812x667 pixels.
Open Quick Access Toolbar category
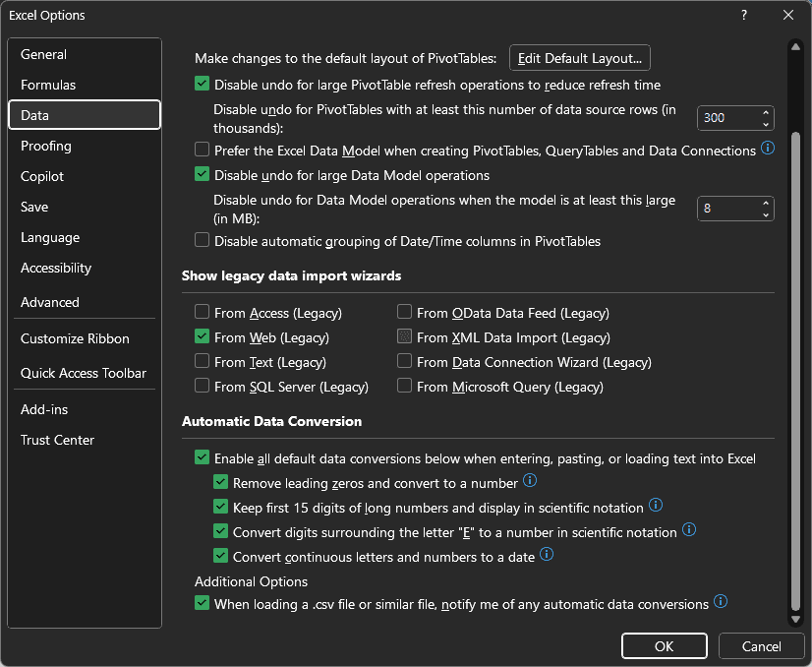[x=85, y=373]
